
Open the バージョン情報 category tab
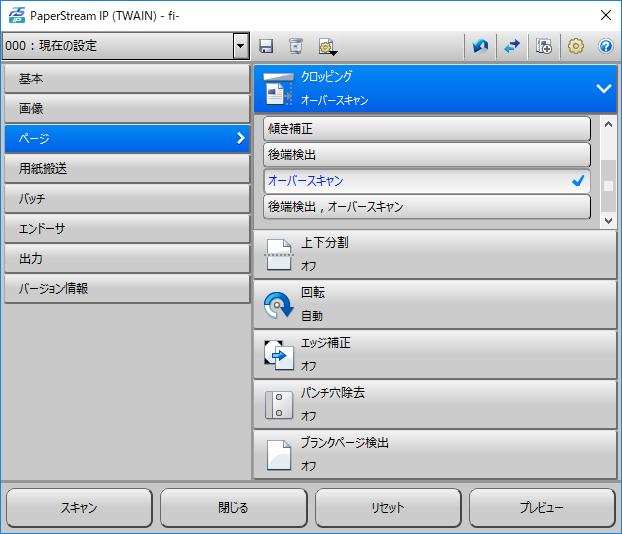point(127,288)
